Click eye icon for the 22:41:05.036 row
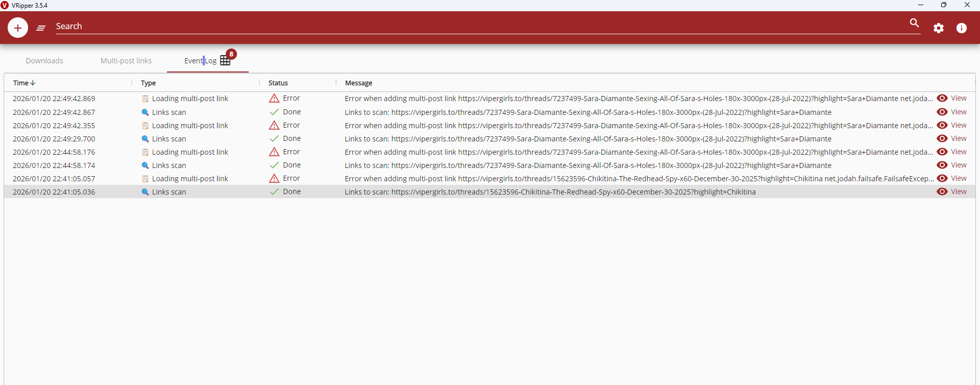 coord(942,191)
